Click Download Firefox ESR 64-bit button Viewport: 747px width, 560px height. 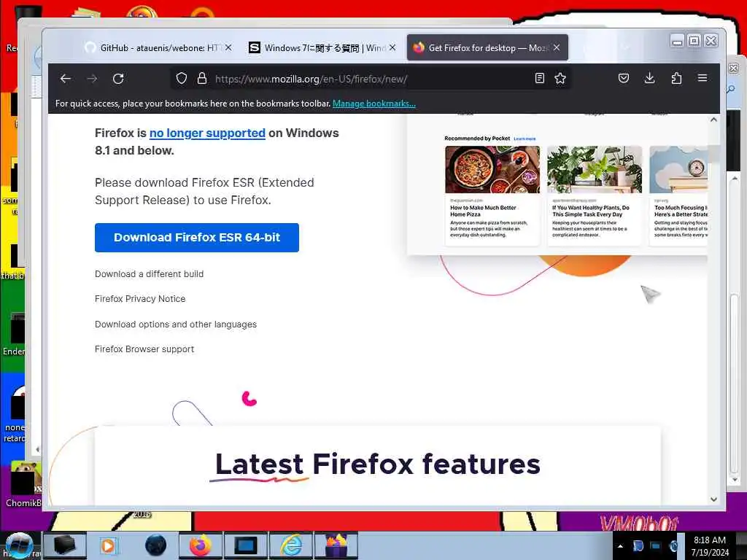197,238
